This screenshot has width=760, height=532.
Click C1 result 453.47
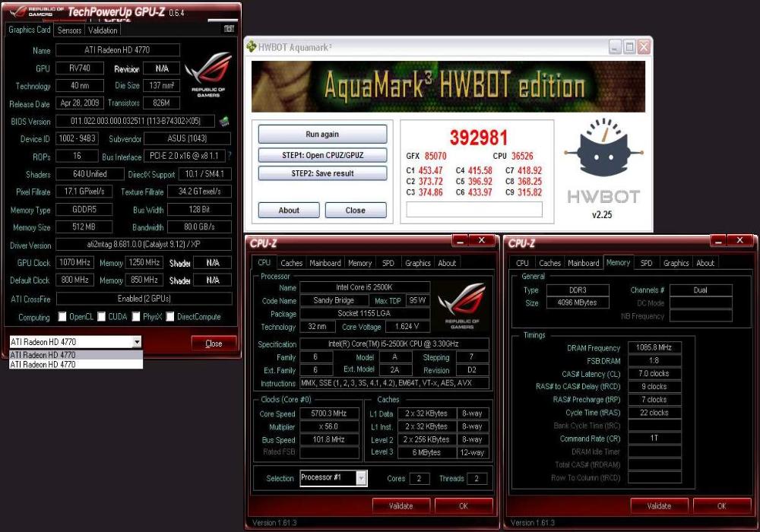click(x=430, y=170)
